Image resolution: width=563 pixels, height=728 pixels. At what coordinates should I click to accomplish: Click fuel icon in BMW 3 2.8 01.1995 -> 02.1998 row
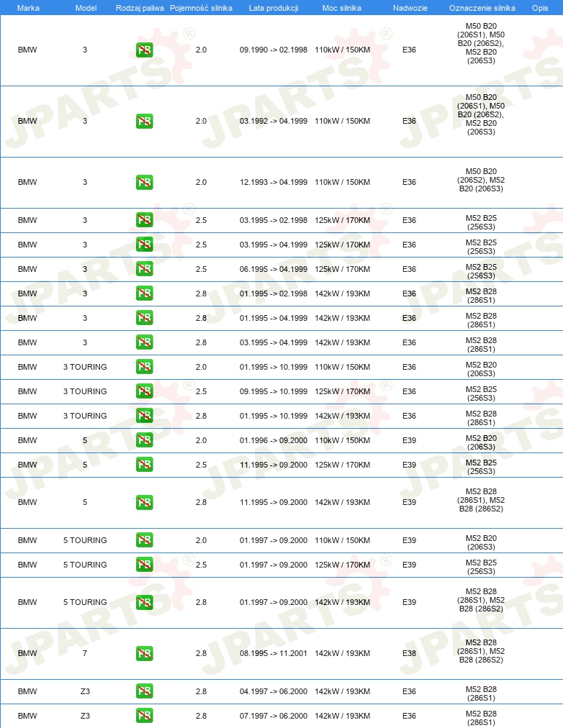pyautogui.click(x=145, y=294)
